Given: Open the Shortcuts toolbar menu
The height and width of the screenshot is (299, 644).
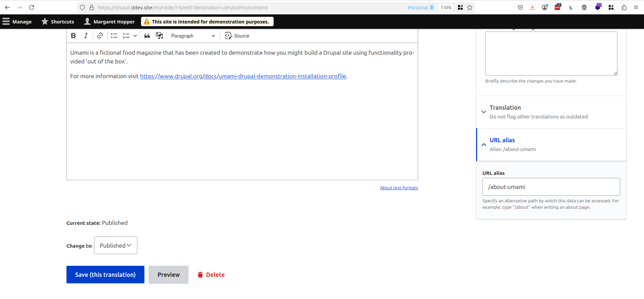Looking at the screenshot, I should (58, 22).
